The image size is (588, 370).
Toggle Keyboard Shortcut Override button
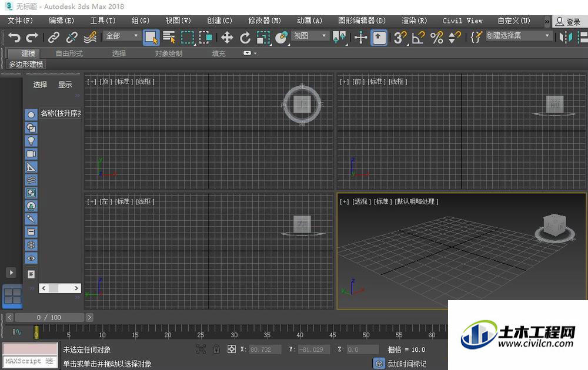pyautogui.click(x=379, y=38)
